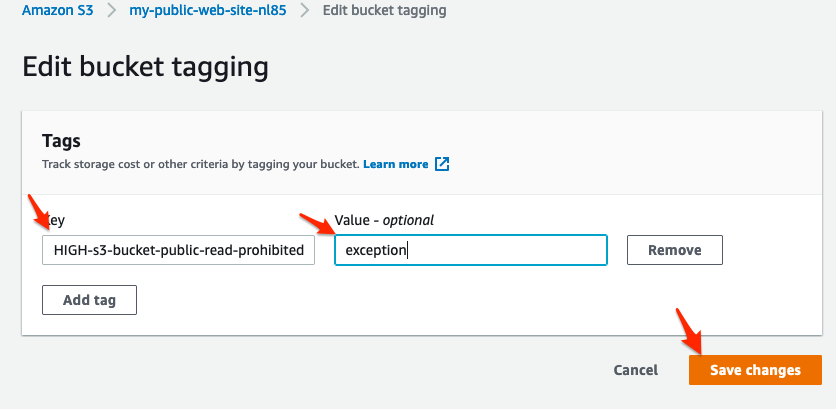
Task: Open external link icon beside Learn more
Action: [x=442, y=164]
